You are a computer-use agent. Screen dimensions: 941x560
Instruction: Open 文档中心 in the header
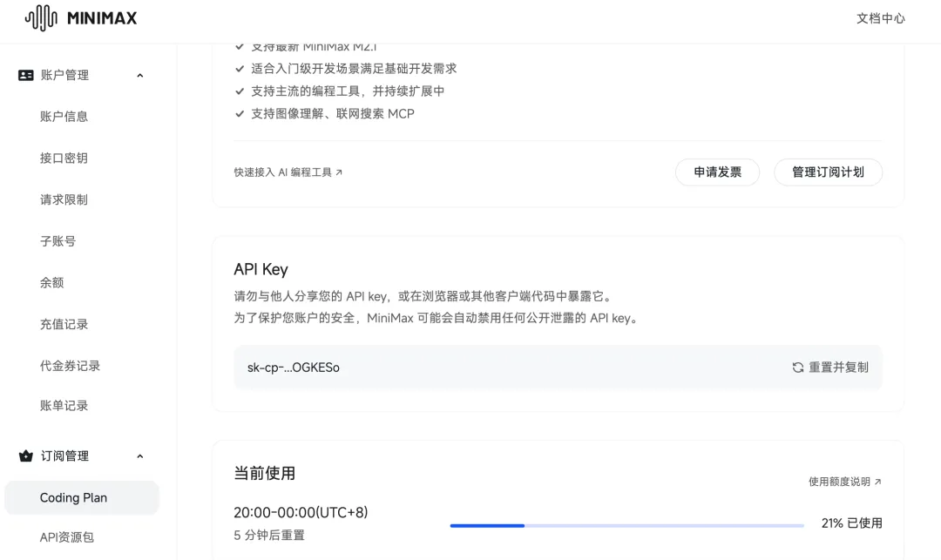coord(880,18)
